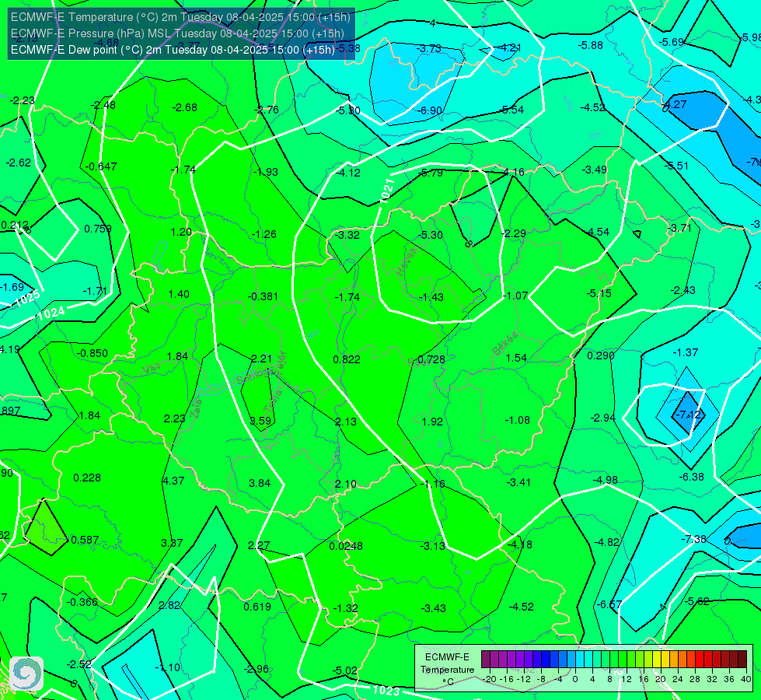Click the -5.02 dew point value
This screenshot has height=700, width=761.
click(344, 670)
